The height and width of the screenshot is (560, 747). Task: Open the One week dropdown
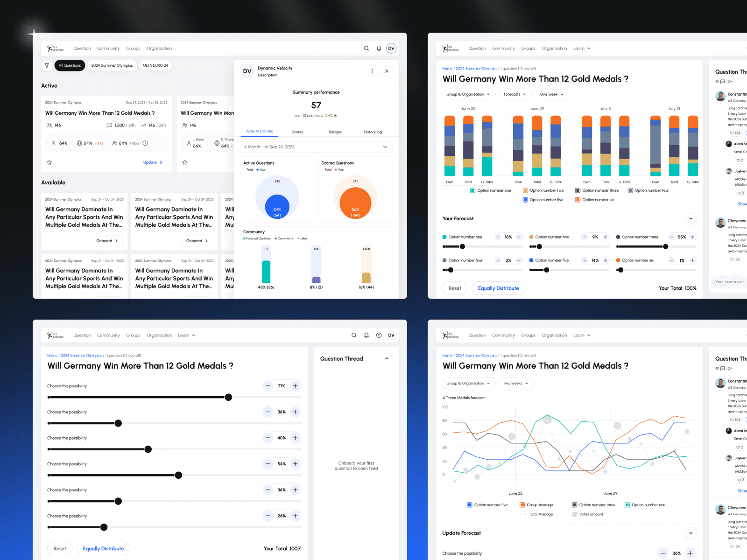click(x=552, y=94)
